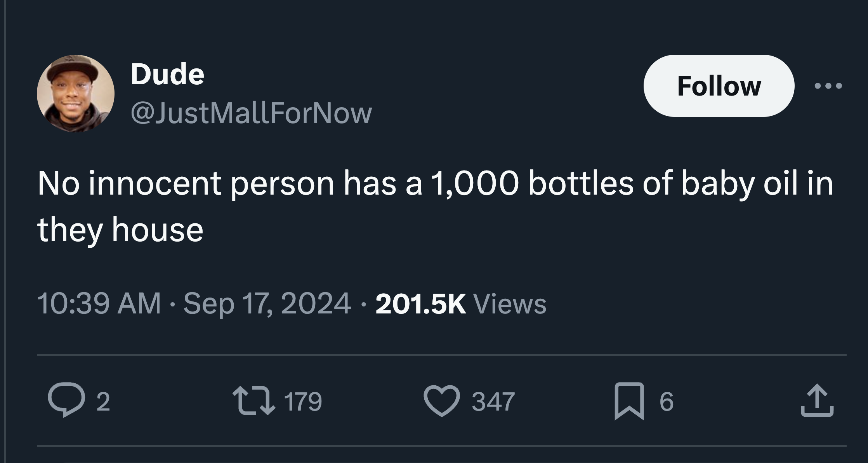The width and height of the screenshot is (868, 463).
Task: Repost the tweet using the retweet arrows icon
Action: [x=253, y=401]
